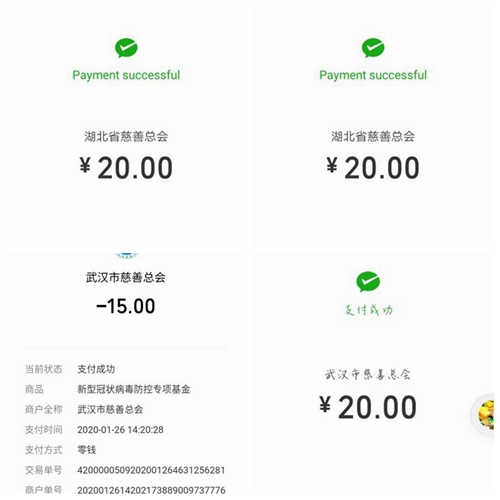Click the -15.00 transaction amount
500x500 pixels.
126,306
